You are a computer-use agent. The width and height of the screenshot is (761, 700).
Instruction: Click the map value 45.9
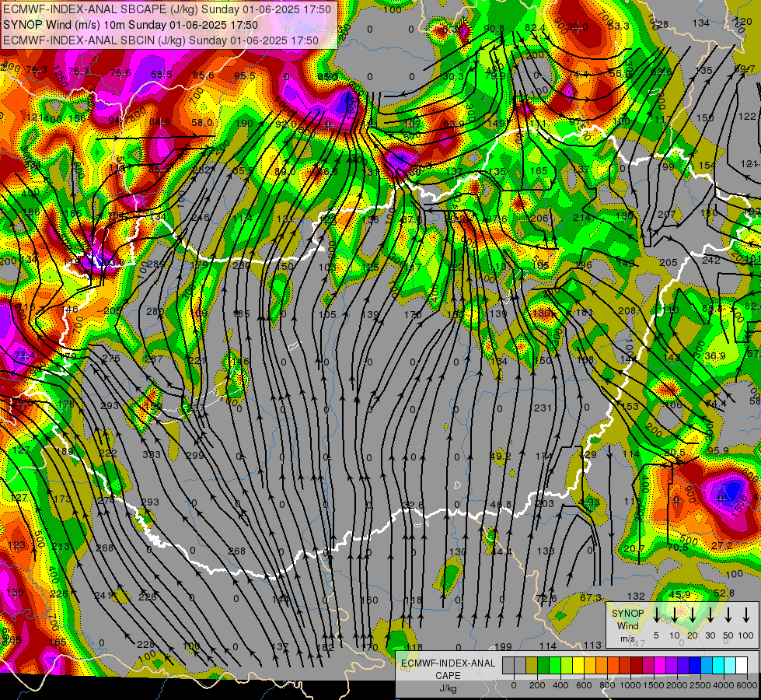coord(679,594)
